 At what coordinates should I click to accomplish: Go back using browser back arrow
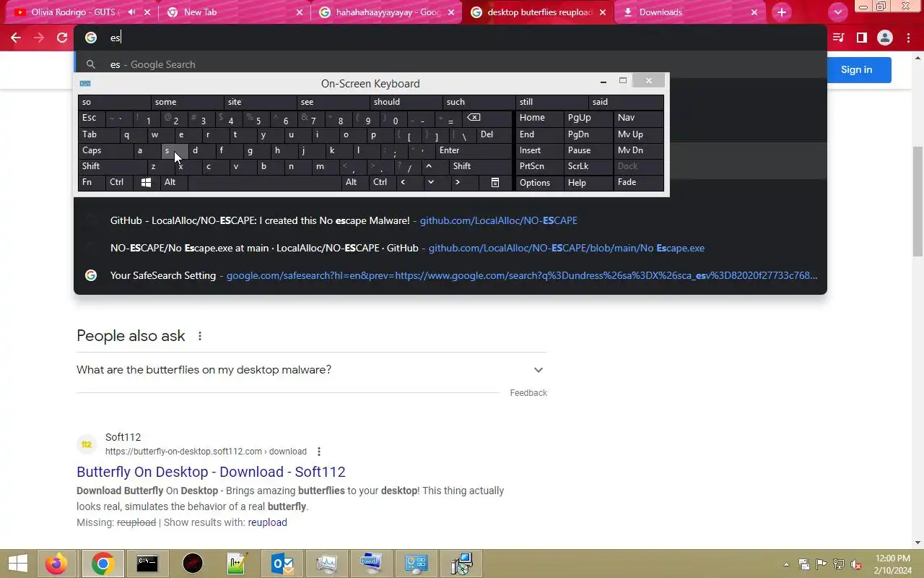(x=16, y=38)
